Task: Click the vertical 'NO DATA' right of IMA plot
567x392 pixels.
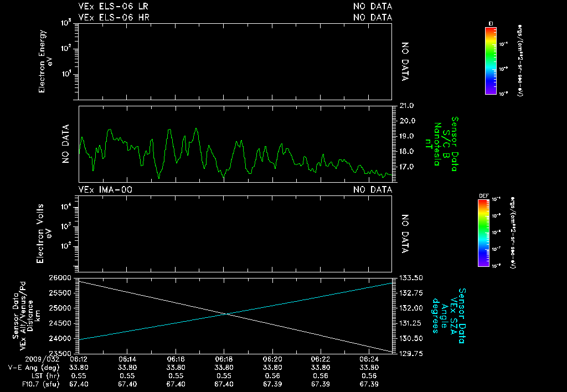Action: point(405,234)
